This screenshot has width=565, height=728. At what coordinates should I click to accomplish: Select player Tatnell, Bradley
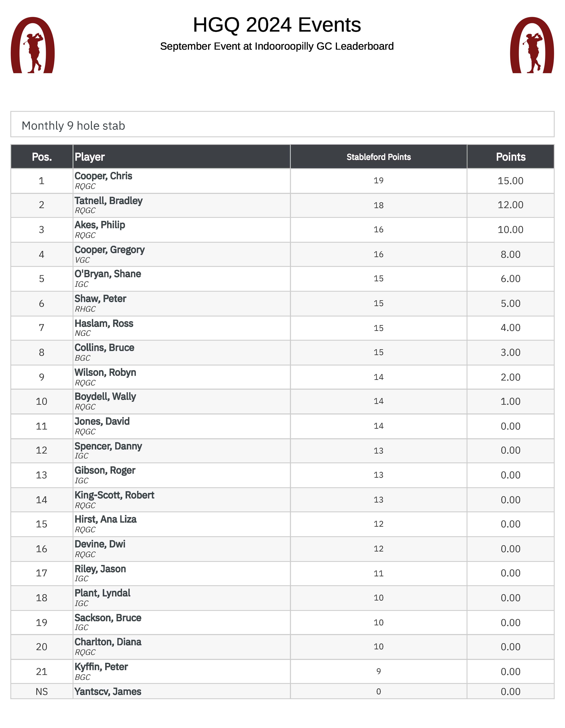109,201
